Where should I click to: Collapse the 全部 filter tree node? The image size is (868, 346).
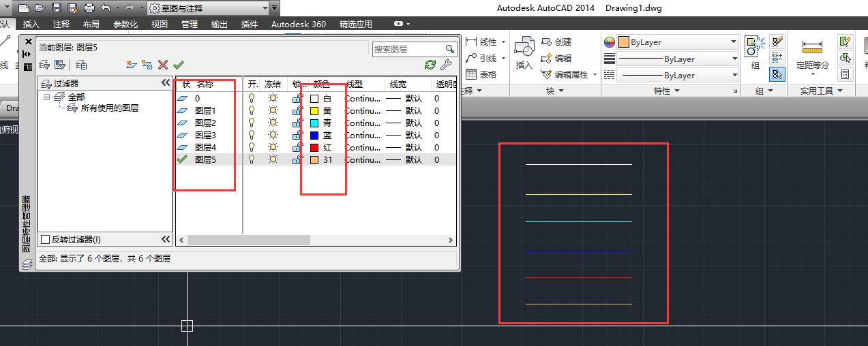pos(47,97)
